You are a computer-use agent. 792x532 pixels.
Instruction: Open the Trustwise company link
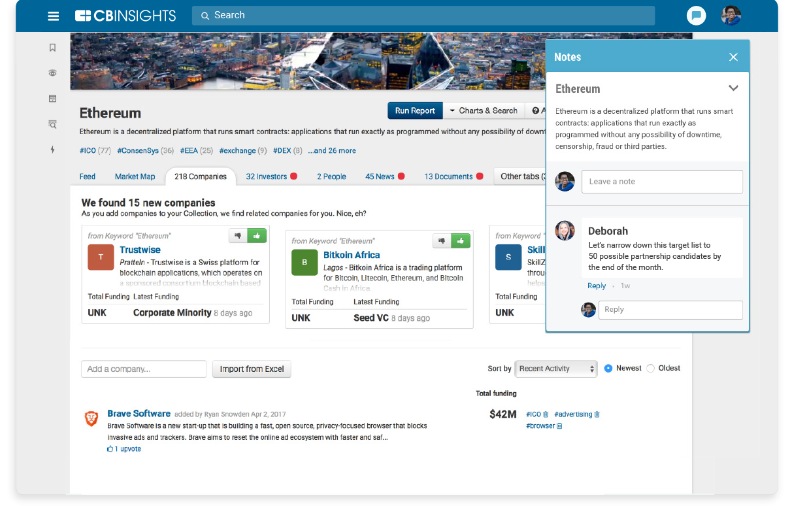pos(140,250)
